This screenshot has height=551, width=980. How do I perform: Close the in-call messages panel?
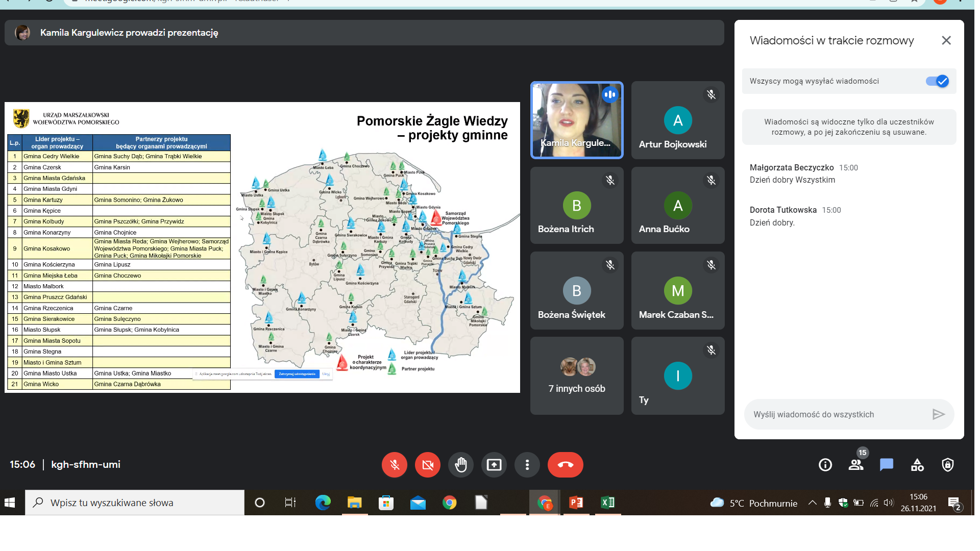pos(946,40)
